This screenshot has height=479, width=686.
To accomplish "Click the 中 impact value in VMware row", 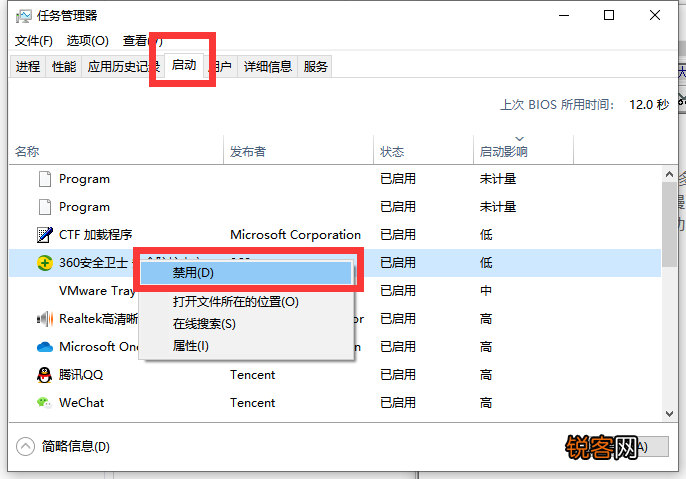I will pyautogui.click(x=486, y=291).
